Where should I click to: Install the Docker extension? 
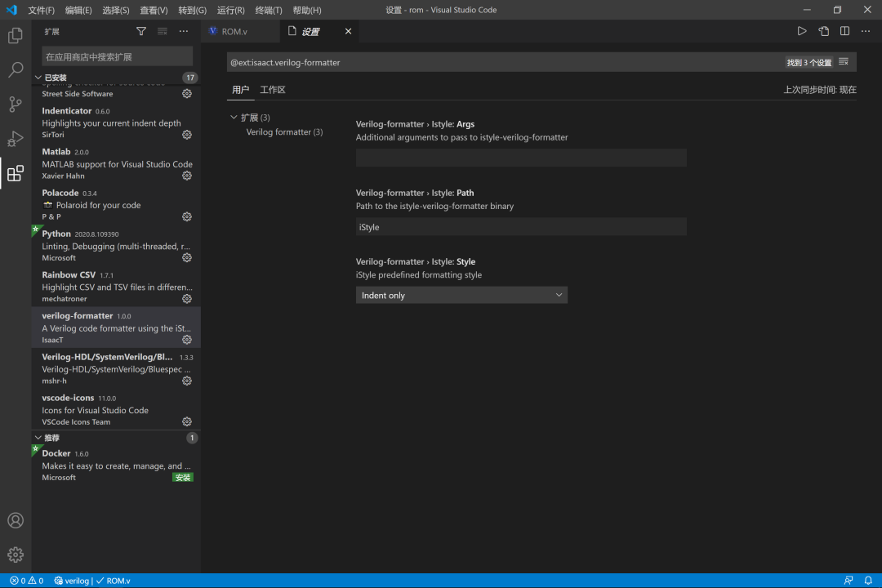pyautogui.click(x=183, y=477)
